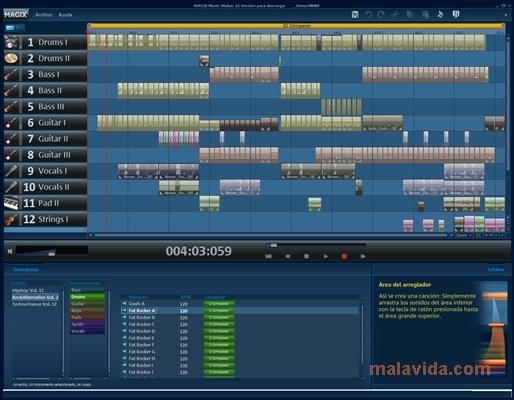514x400 pixels.
Task: Select the HipHop Vol. 11 style
Action: pos(28,290)
